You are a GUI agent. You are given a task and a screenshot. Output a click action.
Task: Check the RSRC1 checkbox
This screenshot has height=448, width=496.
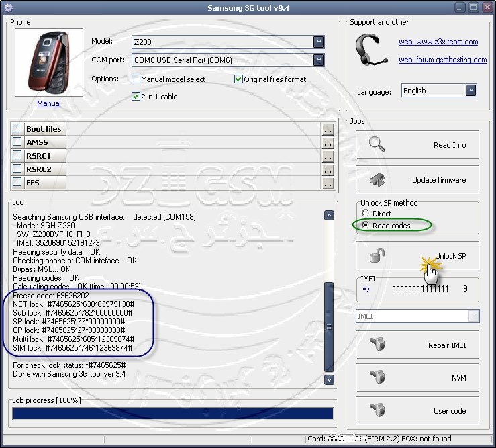[x=17, y=155]
